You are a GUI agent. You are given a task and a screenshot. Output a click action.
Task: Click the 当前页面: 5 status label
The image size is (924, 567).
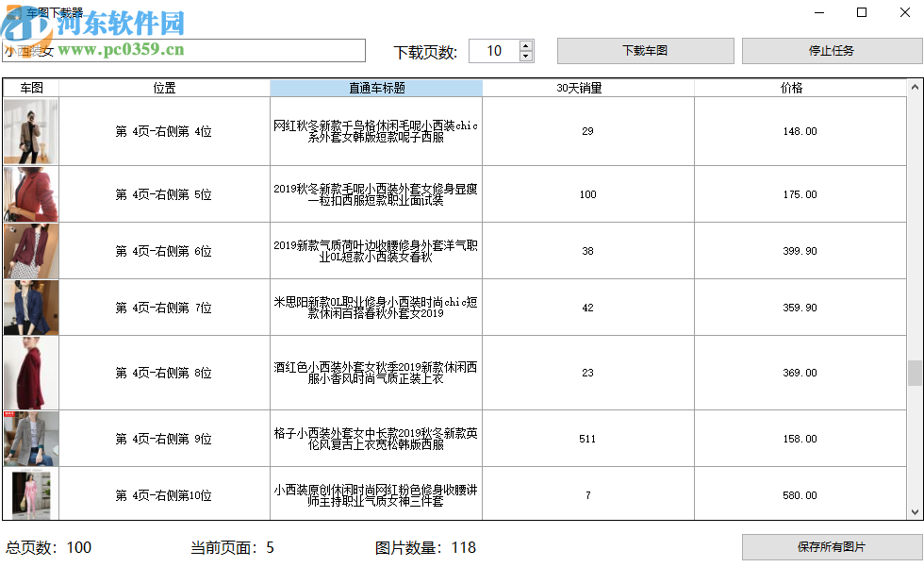click(232, 547)
